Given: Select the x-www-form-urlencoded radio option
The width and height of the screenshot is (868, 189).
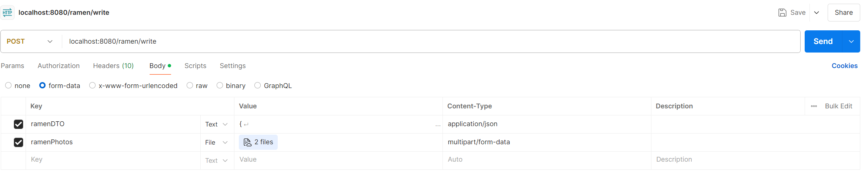Looking at the screenshot, I should pyautogui.click(x=92, y=85).
